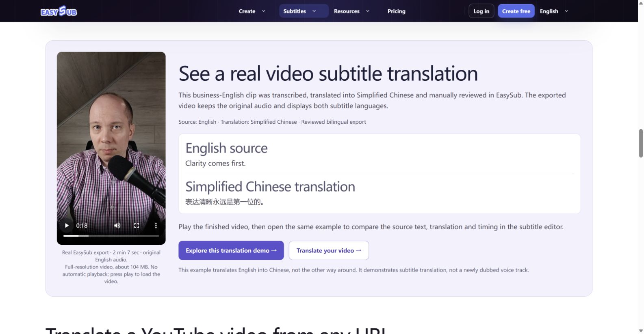This screenshot has height=334, width=644.
Task: Expand the Create menu
Action: [252, 11]
